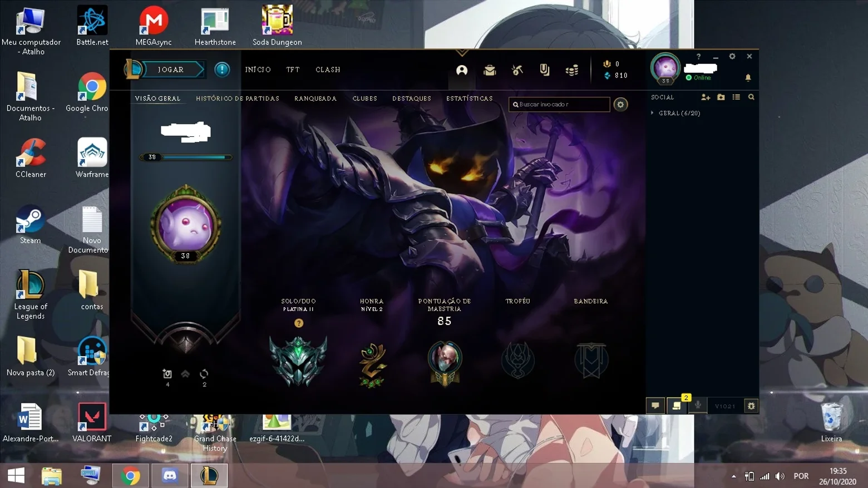Click the Platina II rank emblem

point(298,361)
